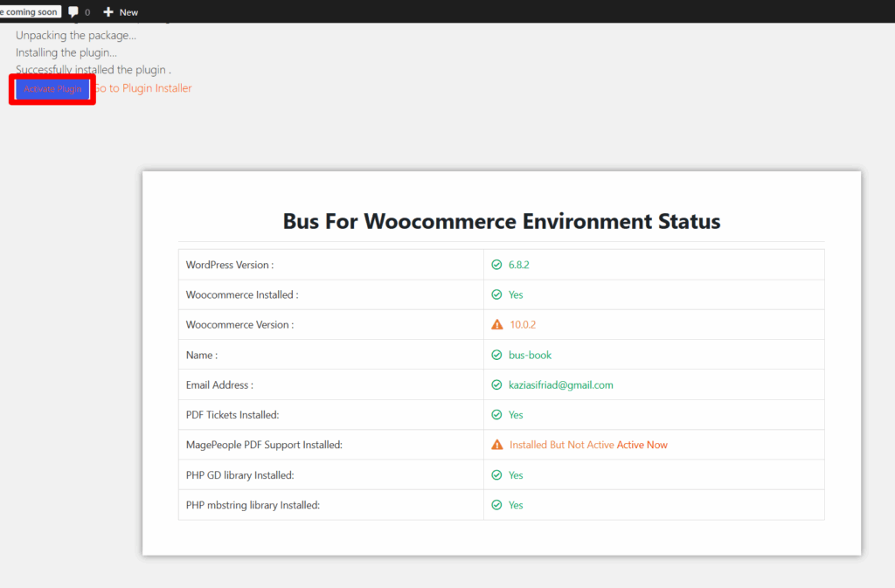Screen dimensions: 895x588
Task: Click the Unpacking the package text
Action: click(x=76, y=35)
